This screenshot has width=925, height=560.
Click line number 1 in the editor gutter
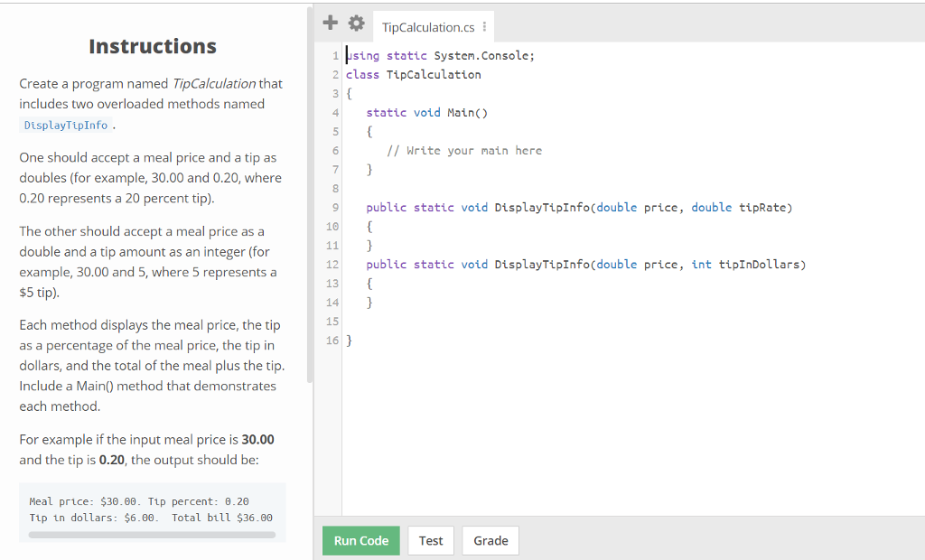(x=335, y=55)
